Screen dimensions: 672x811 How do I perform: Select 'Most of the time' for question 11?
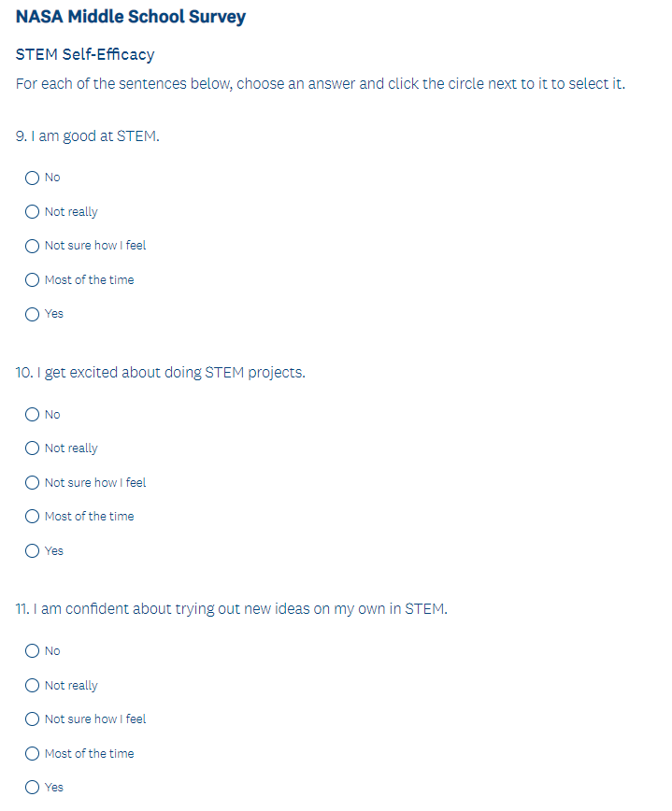[33, 753]
